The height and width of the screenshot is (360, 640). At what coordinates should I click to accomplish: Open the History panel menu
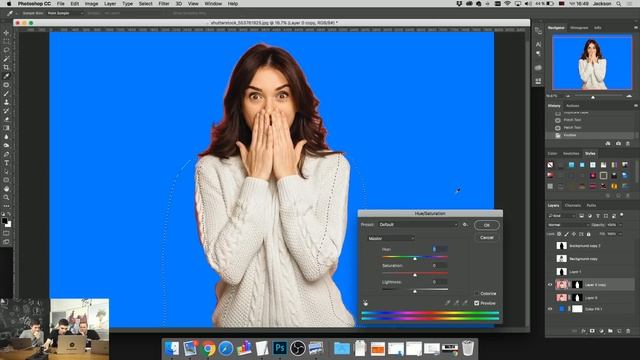pos(635,106)
